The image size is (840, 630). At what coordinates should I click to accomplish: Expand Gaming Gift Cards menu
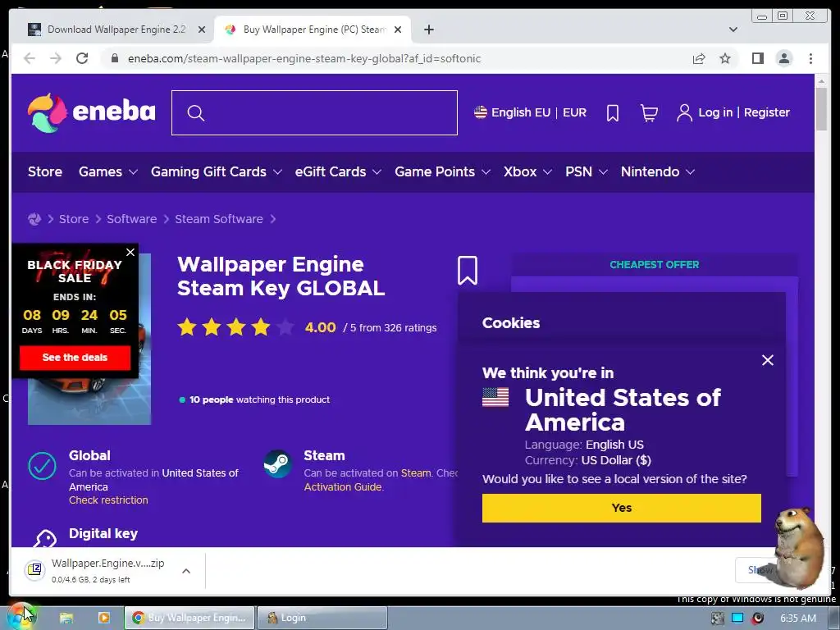(x=216, y=172)
